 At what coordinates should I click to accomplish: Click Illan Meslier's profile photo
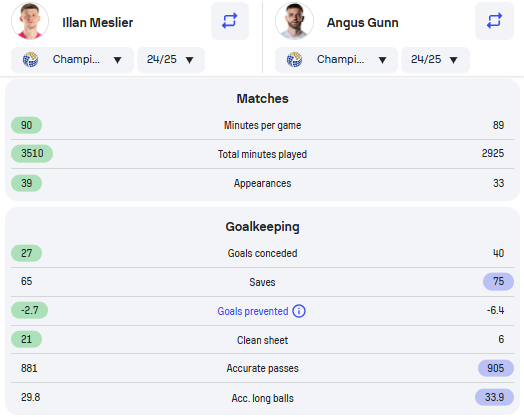coord(30,21)
